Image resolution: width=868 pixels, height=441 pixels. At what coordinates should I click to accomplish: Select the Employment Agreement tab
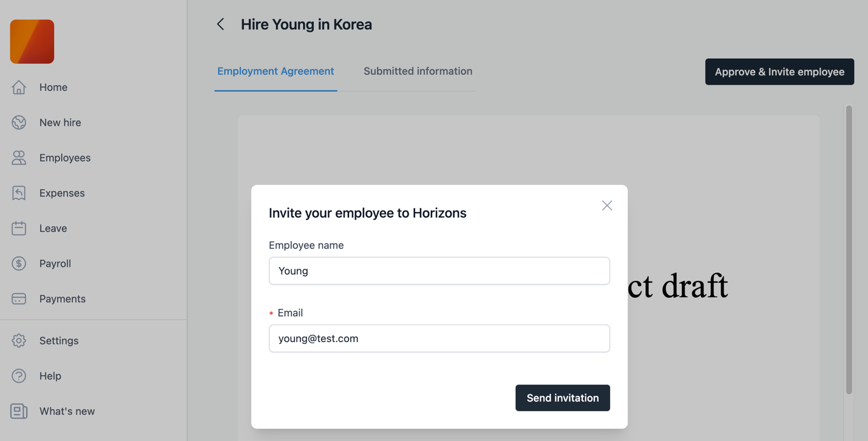click(276, 71)
